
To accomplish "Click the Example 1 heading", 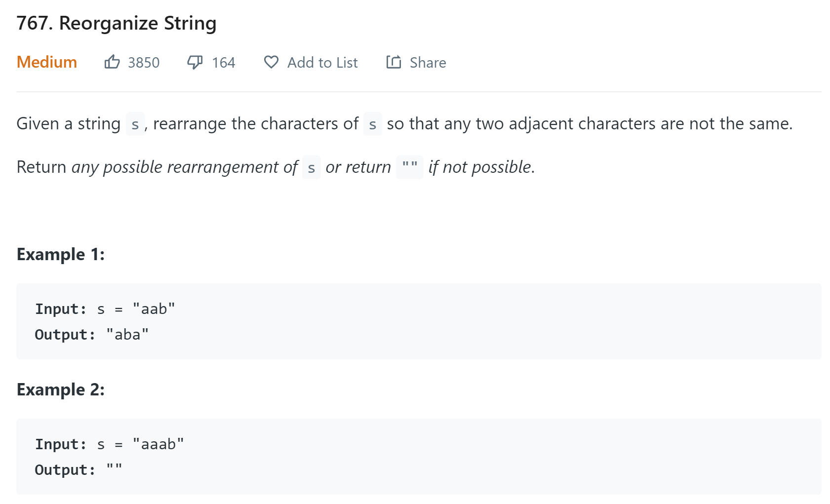I will click(x=61, y=254).
